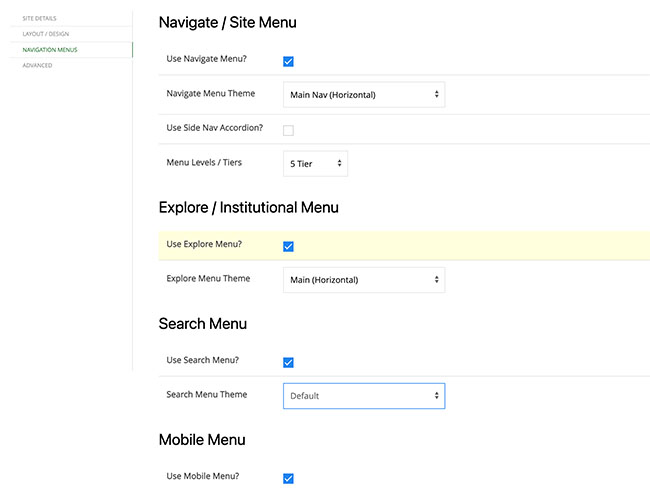This screenshot has width=650, height=501.
Task: Click the 'Use Explore Menu?' label text
Action: (x=204, y=244)
